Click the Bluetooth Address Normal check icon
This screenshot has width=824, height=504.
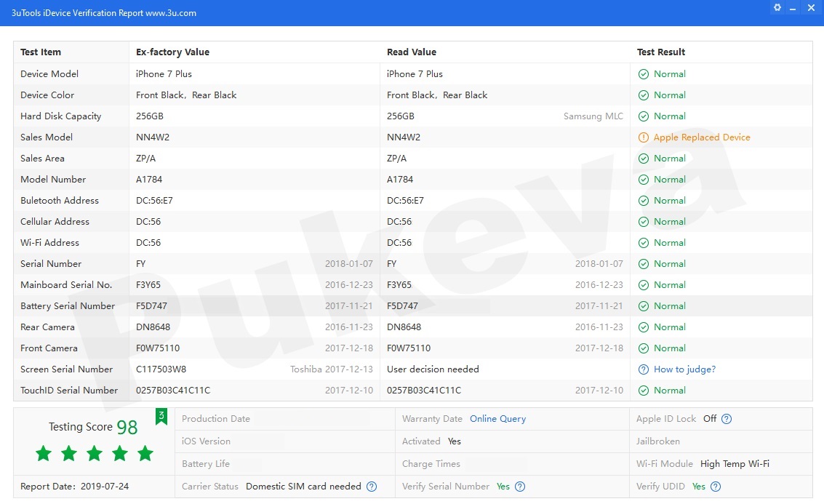643,200
